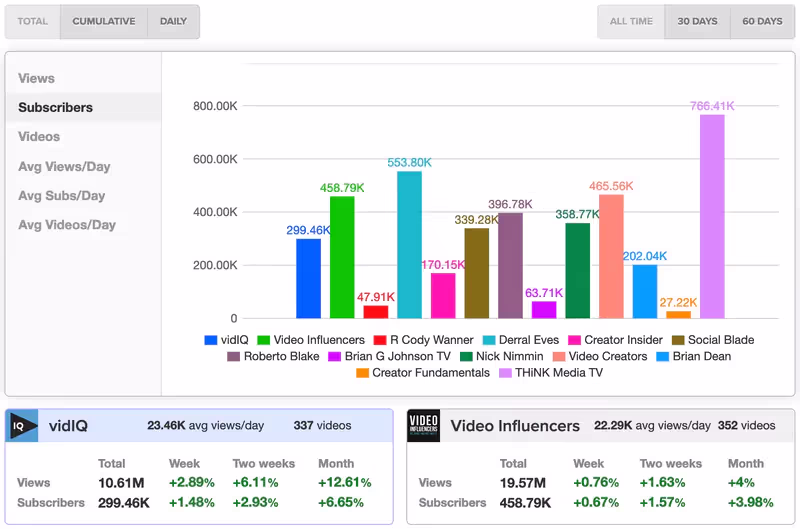Click the Creator Insider pink legend swatch
The height and width of the screenshot is (529, 800).
pos(574,340)
